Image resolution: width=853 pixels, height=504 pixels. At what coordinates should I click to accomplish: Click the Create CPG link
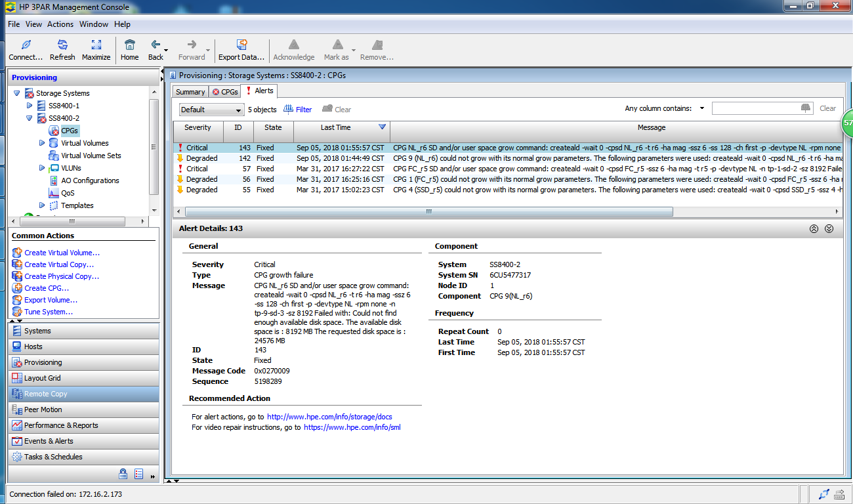coord(47,288)
